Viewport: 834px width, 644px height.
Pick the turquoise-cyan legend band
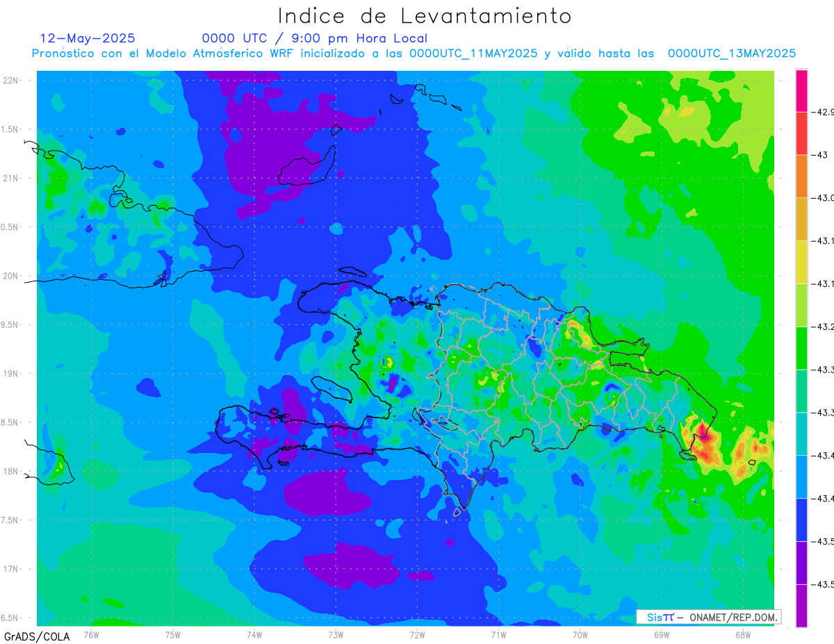tap(801, 434)
